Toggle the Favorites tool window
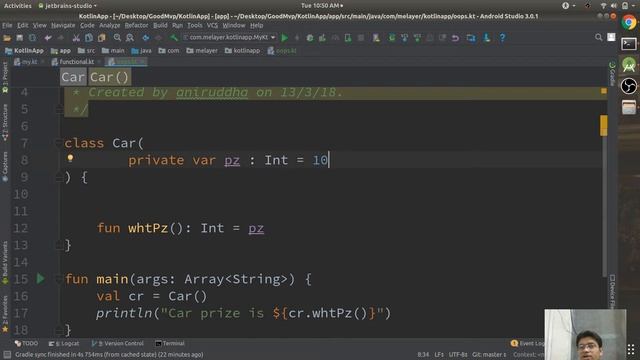 click(5, 313)
